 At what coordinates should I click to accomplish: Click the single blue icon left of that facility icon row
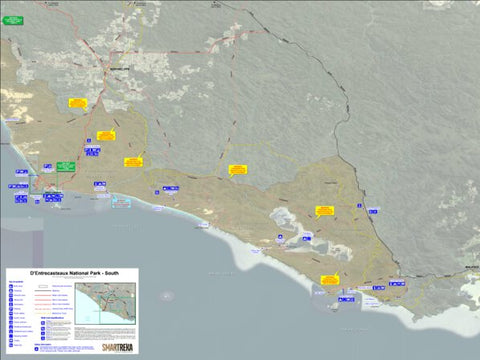tap(157, 192)
